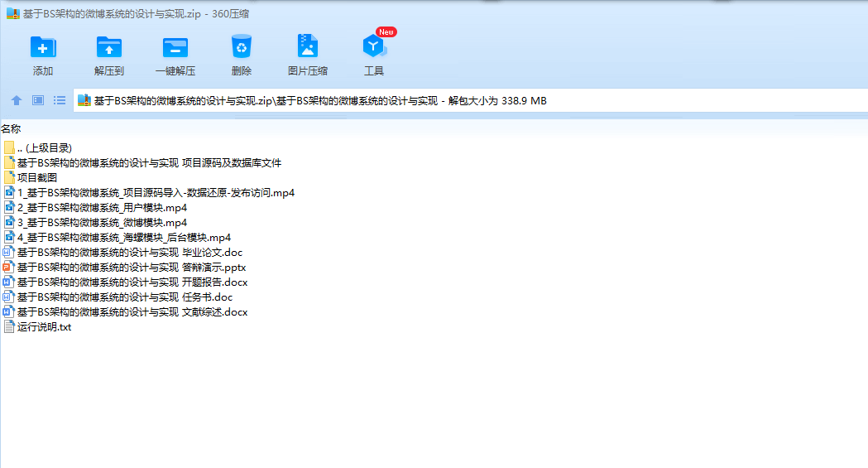Screen dimensions: 868x468
Task: Switch to the thumbnail/detail view icon
Action: (37, 100)
